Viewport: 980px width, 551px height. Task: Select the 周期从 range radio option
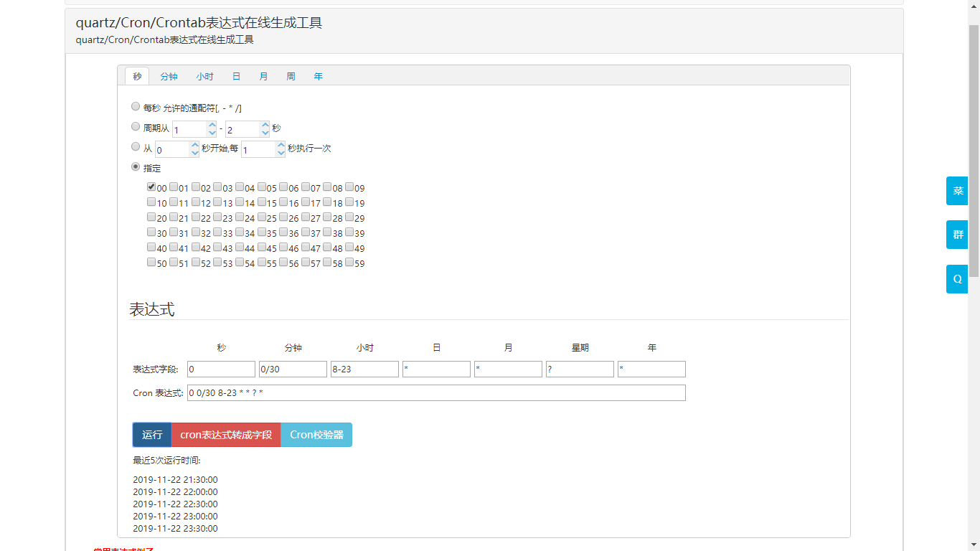[136, 127]
